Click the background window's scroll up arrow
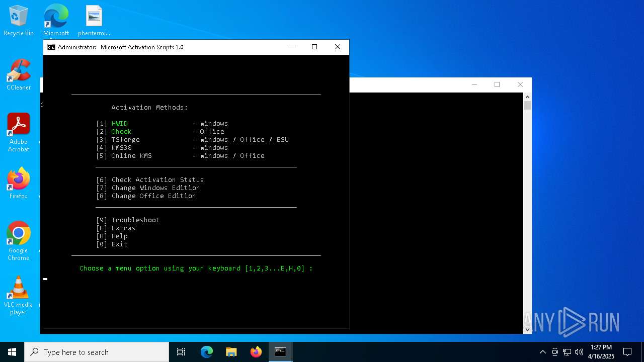Screen dimensions: 644x362 click(527, 97)
